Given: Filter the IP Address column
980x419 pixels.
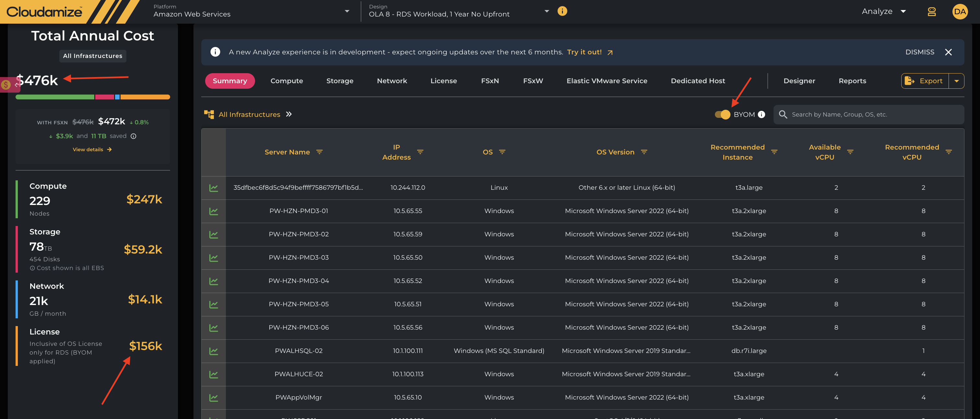Looking at the screenshot, I should pos(420,152).
